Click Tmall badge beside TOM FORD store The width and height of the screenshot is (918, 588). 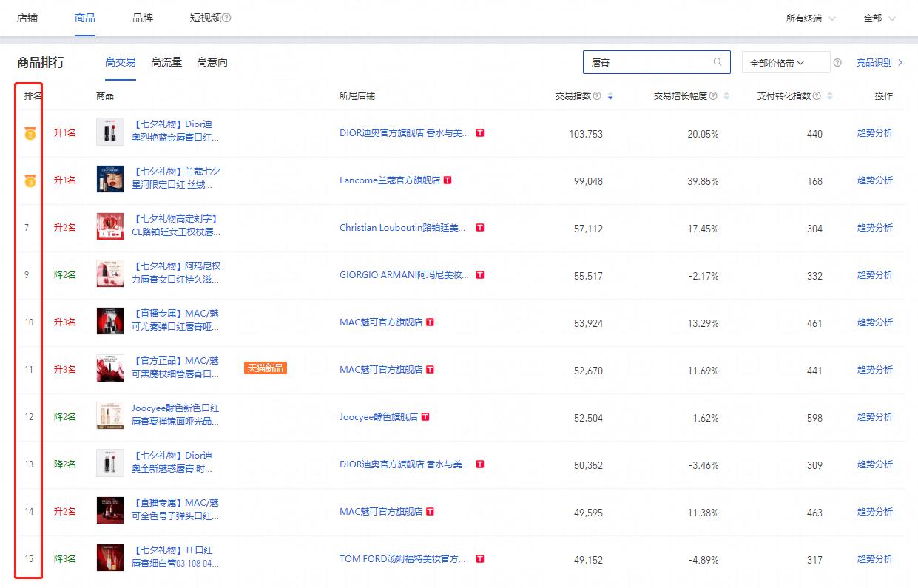(x=480, y=559)
